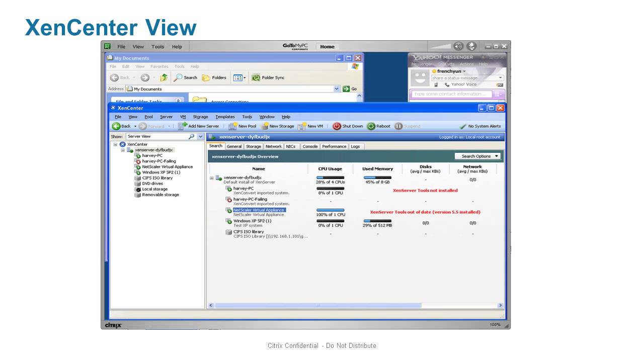The image size is (644, 362).
Task: Select the highlighted NetScaler Virtual Appliance row name
Action: pyautogui.click(x=259, y=210)
